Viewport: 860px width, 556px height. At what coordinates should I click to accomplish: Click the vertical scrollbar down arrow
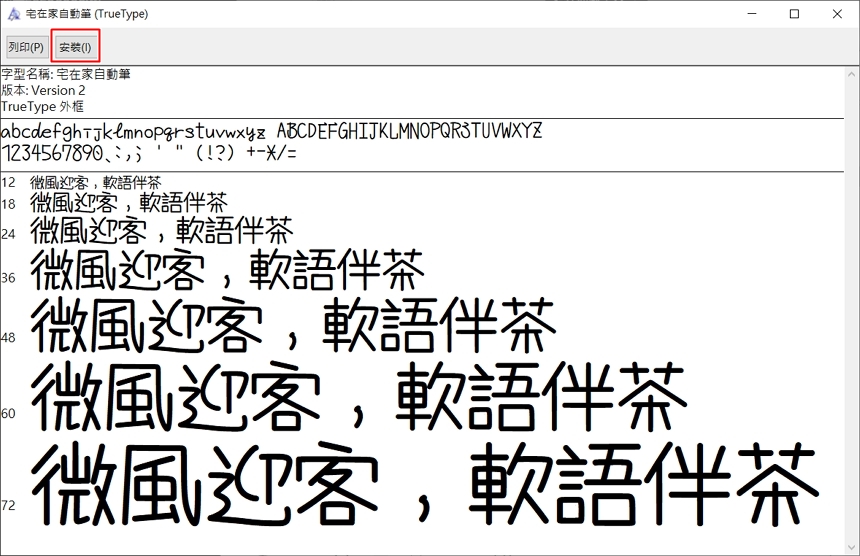(x=852, y=548)
